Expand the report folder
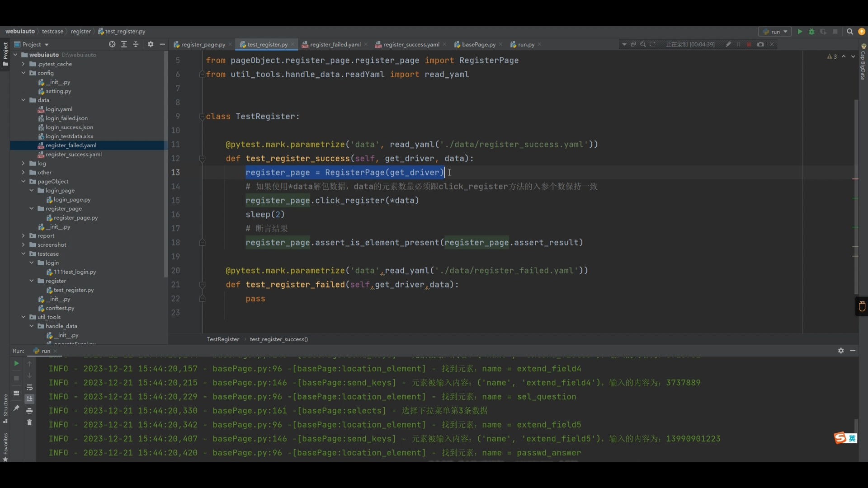The height and width of the screenshot is (488, 868). [x=23, y=235]
